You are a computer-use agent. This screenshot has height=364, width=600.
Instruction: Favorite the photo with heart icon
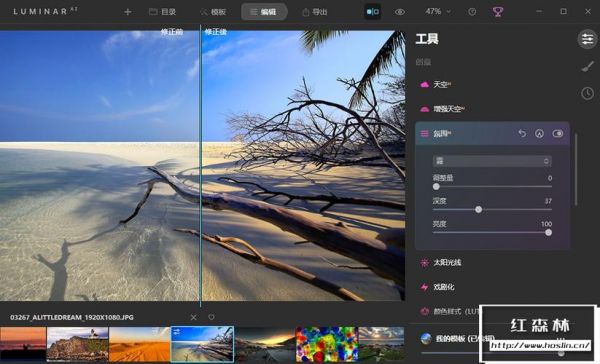click(x=211, y=317)
